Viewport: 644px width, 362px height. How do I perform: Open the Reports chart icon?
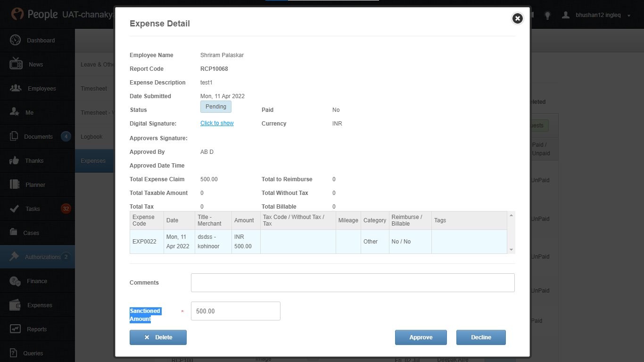15,329
